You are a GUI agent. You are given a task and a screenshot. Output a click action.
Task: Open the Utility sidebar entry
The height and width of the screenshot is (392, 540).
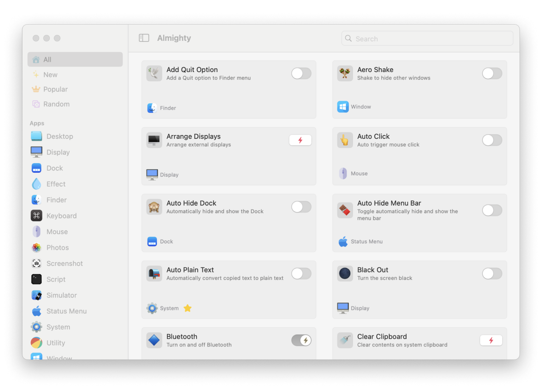pyautogui.click(x=75, y=343)
